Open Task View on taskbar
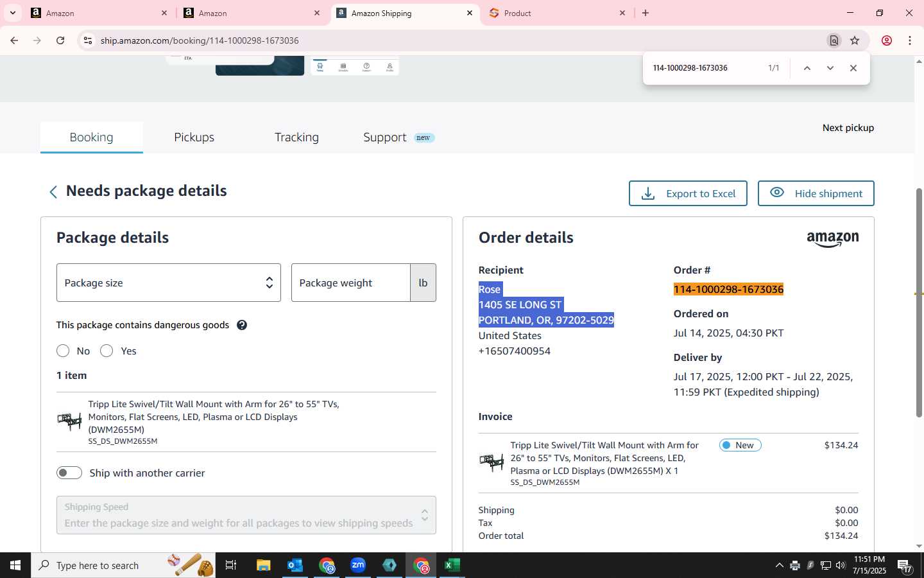This screenshot has height=578, width=924. [x=231, y=565]
